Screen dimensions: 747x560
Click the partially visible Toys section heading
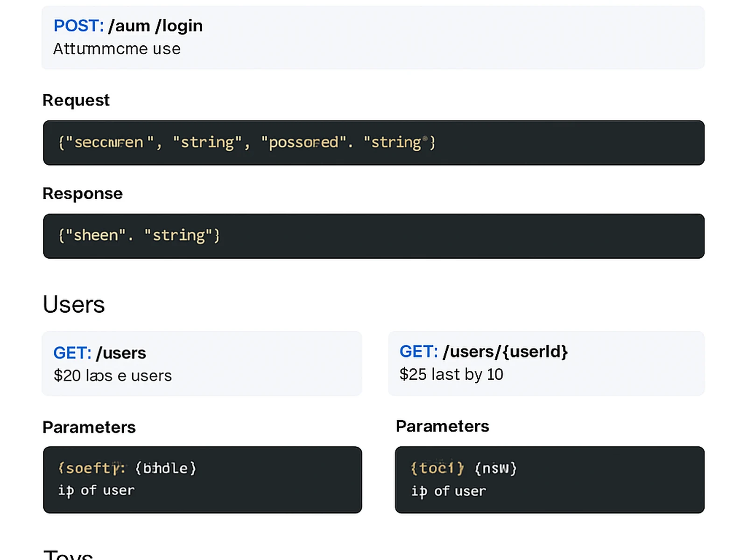tap(68, 554)
